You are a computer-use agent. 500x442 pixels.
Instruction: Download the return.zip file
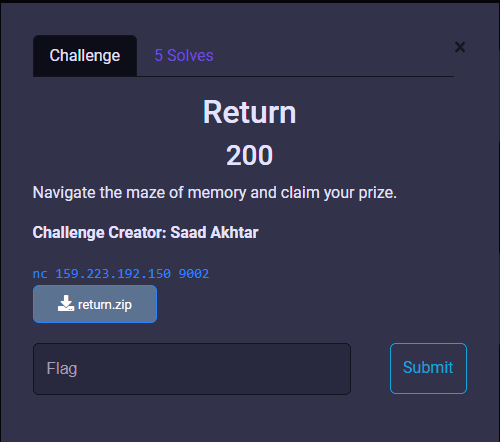point(95,304)
